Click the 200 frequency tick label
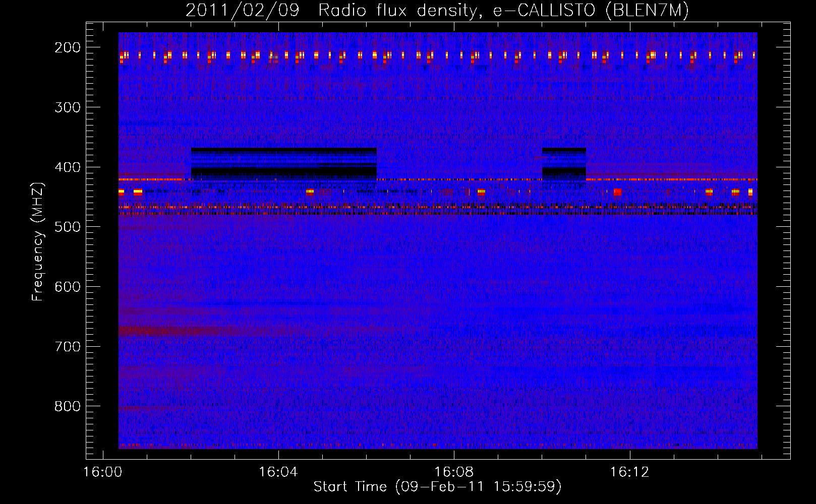816x504 pixels. click(68, 47)
